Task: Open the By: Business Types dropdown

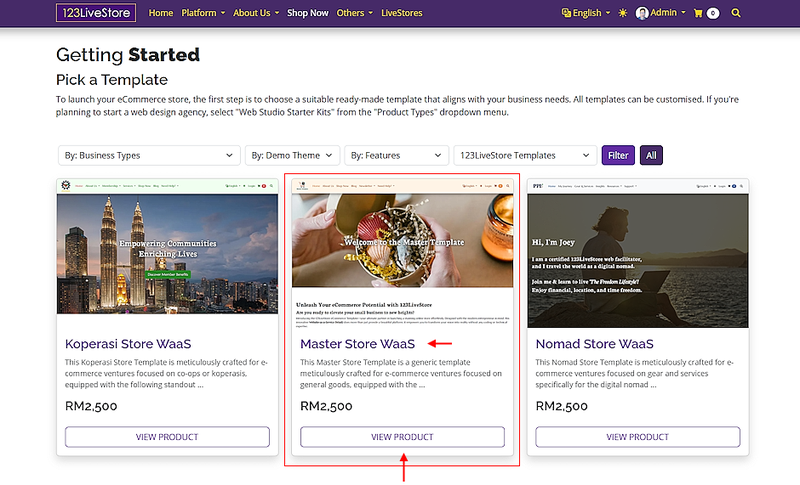Action: [x=146, y=156]
